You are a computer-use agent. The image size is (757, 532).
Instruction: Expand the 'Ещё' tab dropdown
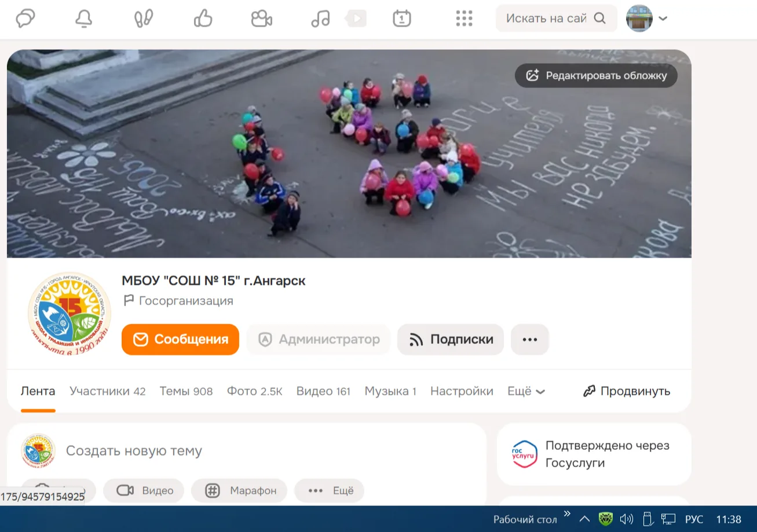click(x=526, y=391)
